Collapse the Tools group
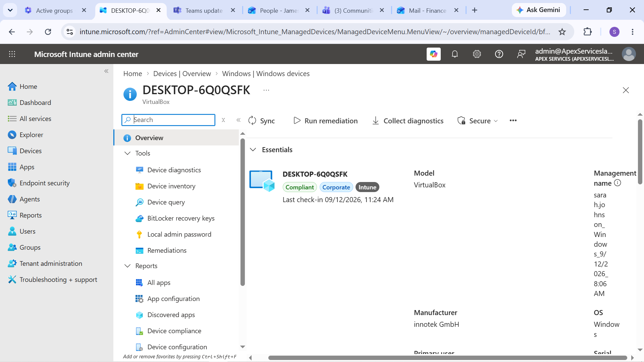The height and width of the screenshot is (362, 644). click(x=127, y=153)
